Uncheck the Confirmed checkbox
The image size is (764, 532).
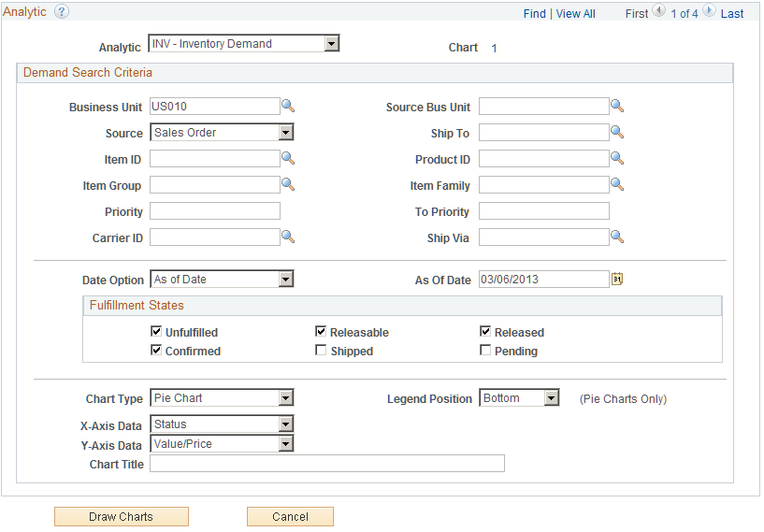(x=156, y=351)
